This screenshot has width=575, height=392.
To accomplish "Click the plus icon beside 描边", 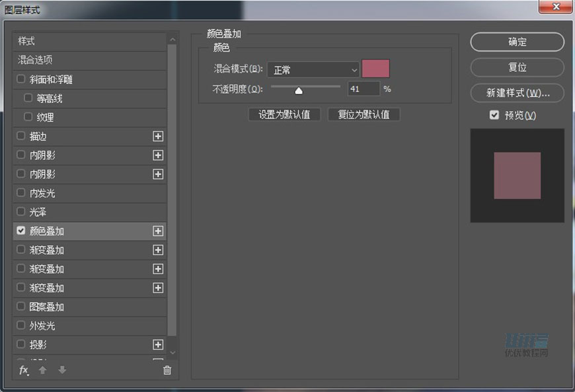I will click(158, 137).
